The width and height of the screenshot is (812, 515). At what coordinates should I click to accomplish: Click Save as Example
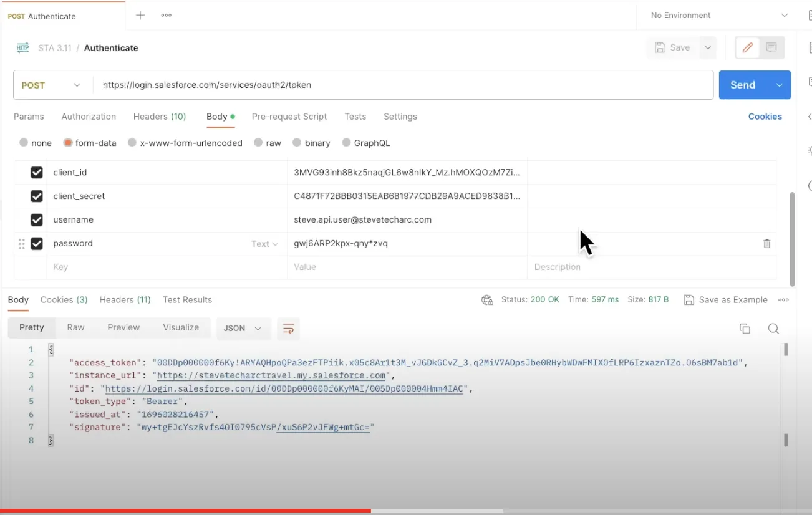click(x=726, y=300)
